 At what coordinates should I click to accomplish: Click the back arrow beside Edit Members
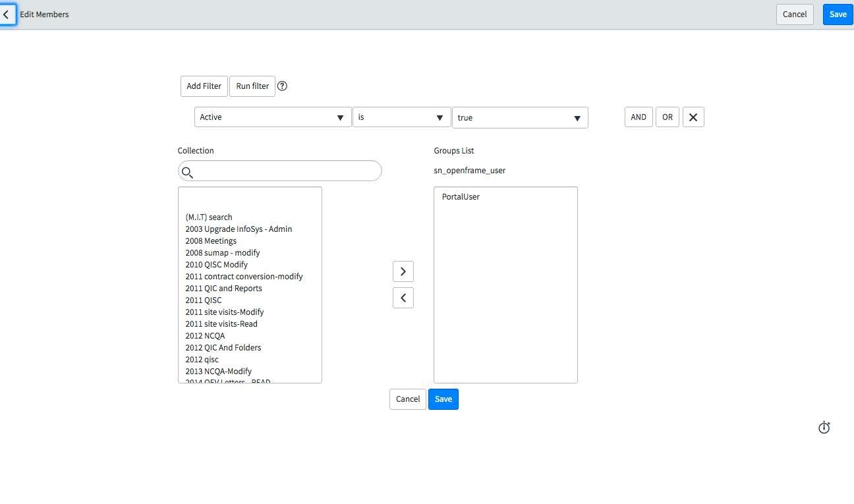tap(7, 14)
